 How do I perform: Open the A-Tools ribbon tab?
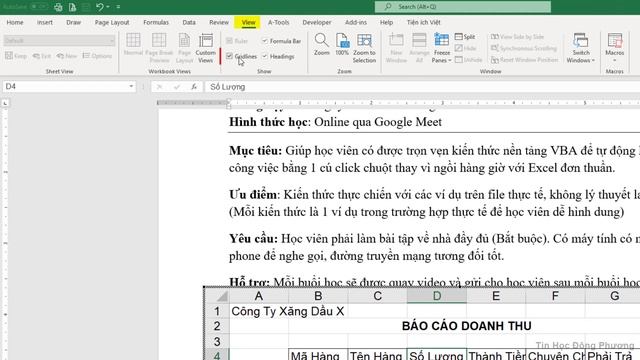click(x=278, y=22)
